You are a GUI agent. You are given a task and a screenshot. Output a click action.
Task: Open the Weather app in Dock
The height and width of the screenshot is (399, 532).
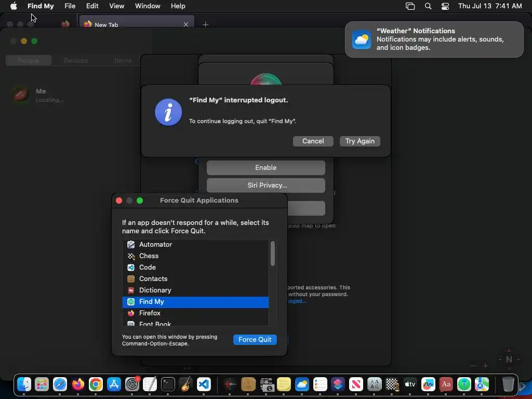(302, 384)
